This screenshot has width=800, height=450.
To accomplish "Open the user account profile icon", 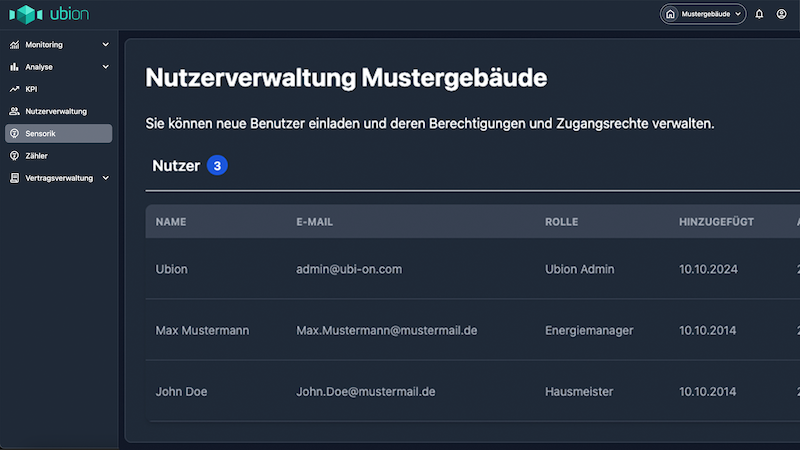I will coord(782,14).
